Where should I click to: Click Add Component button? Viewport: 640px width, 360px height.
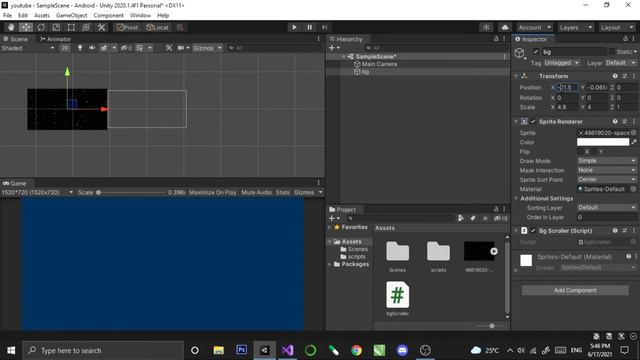coord(575,290)
